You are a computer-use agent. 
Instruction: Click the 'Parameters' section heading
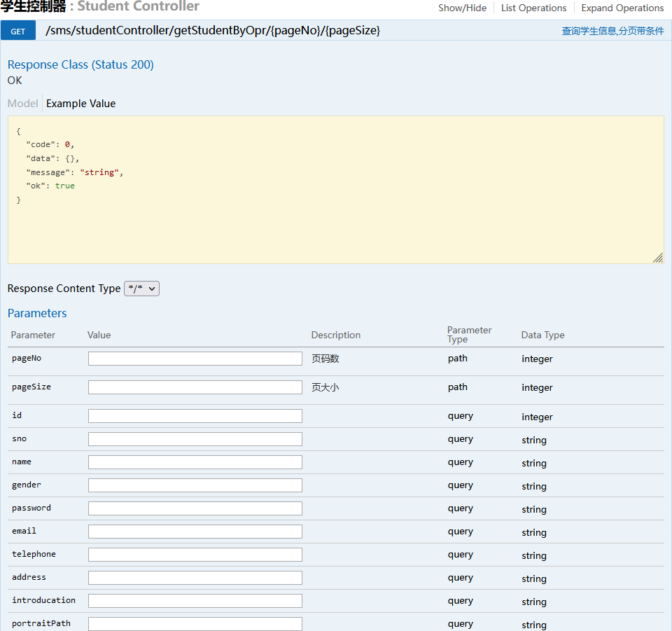pyautogui.click(x=37, y=313)
